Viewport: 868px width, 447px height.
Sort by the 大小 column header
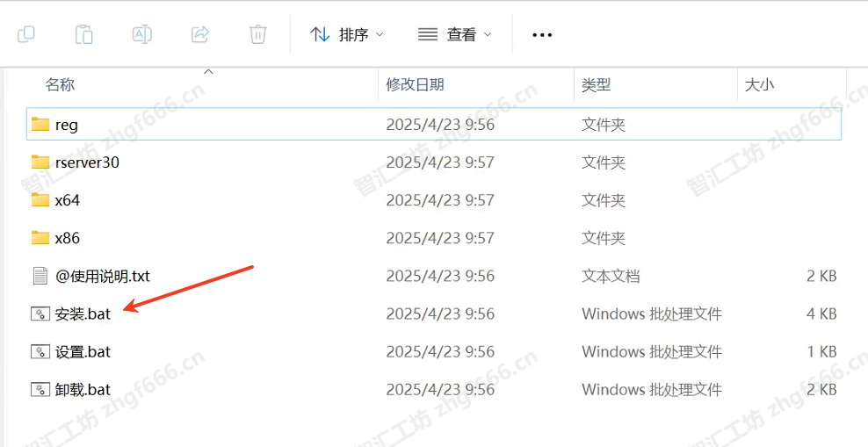(x=759, y=84)
